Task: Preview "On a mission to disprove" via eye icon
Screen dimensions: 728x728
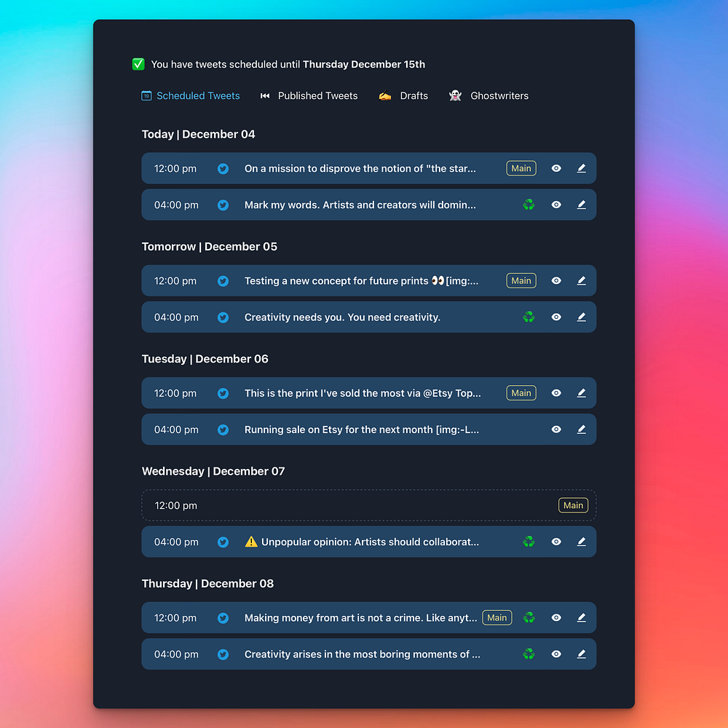Action: point(556,168)
